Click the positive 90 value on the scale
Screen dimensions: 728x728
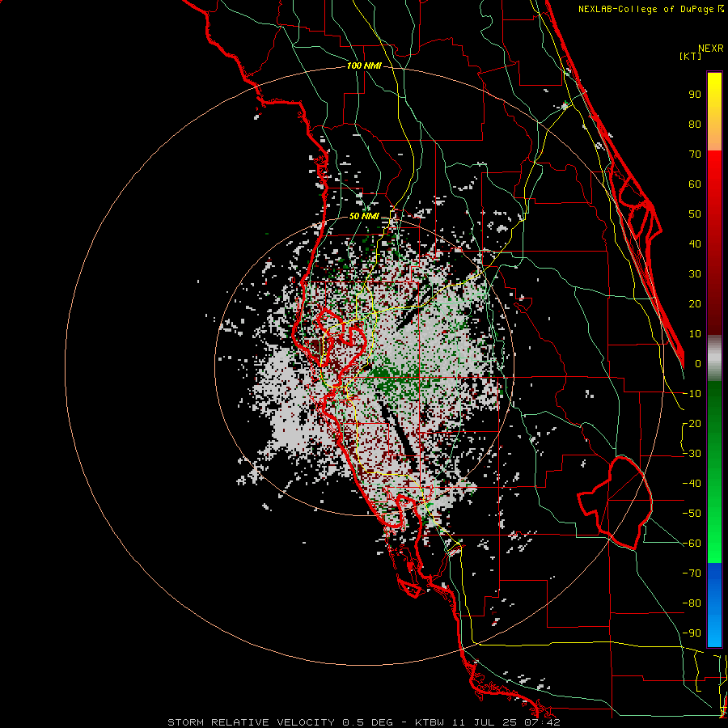click(x=695, y=95)
